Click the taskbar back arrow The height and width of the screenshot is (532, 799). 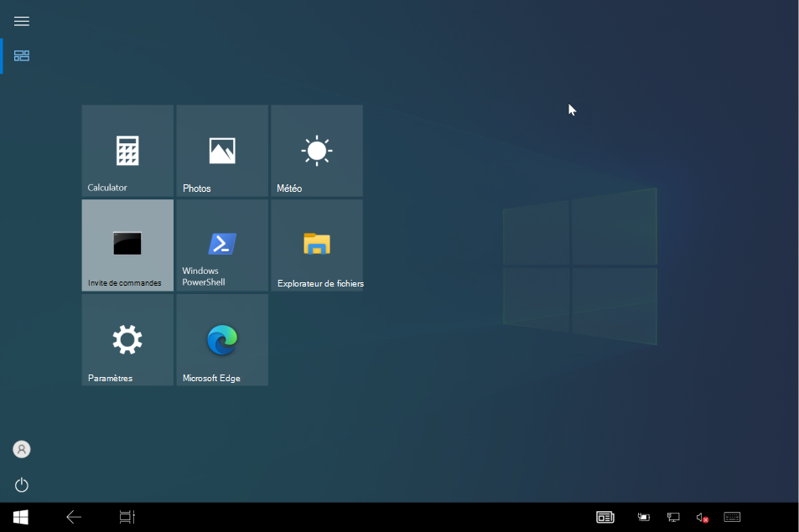coord(74,517)
